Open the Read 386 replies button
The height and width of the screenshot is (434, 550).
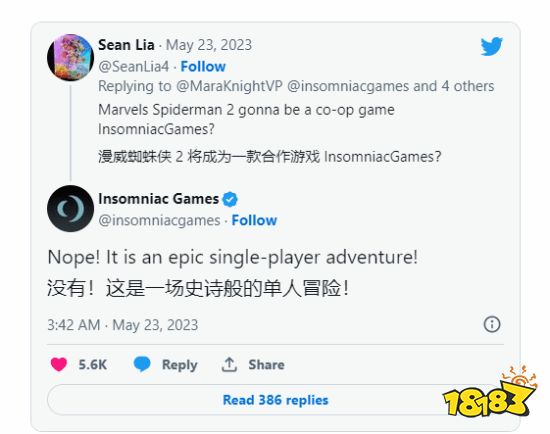coord(275,400)
